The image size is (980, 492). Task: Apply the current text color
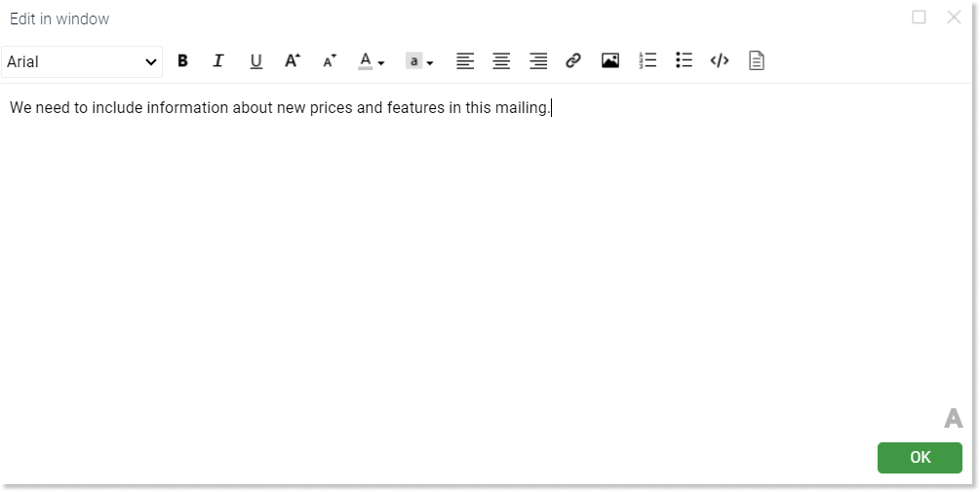click(x=366, y=60)
